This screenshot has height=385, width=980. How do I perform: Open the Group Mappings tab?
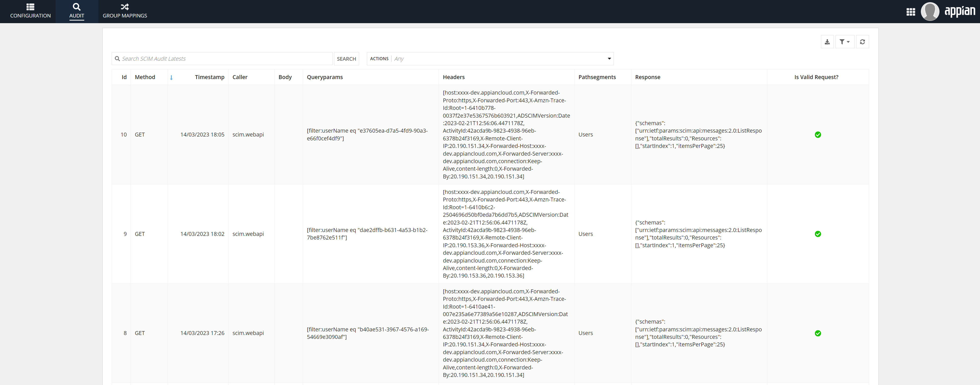(x=125, y=11)
